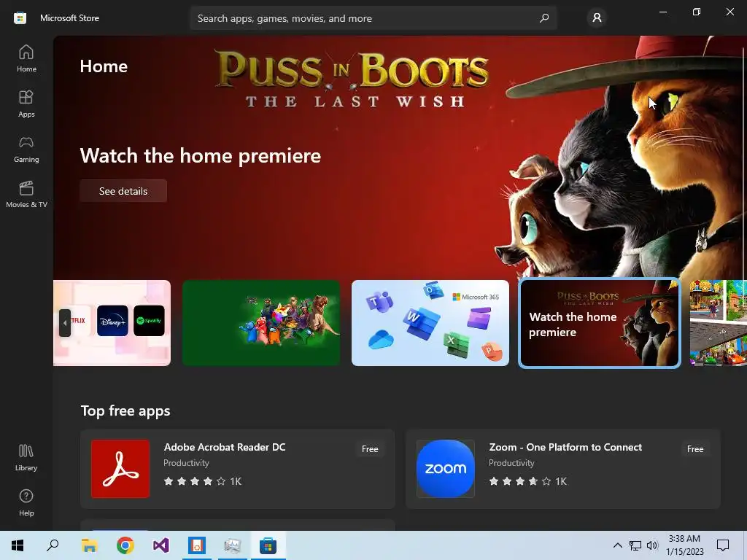Open Visual Studio from the taskbar
747x560 pixels.
pos(161,545)
